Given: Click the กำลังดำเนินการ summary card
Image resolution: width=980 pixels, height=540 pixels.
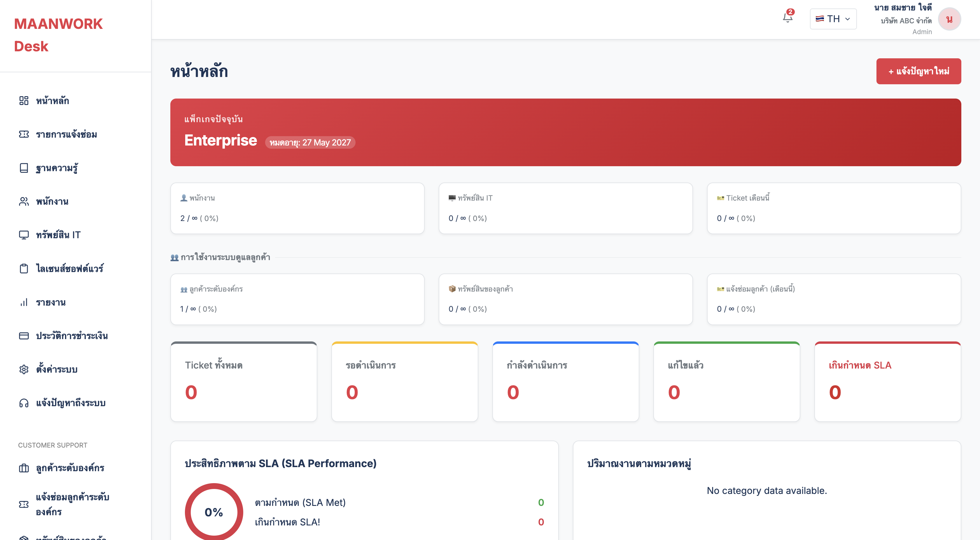Looking at the screenshot, I should 565,381.
